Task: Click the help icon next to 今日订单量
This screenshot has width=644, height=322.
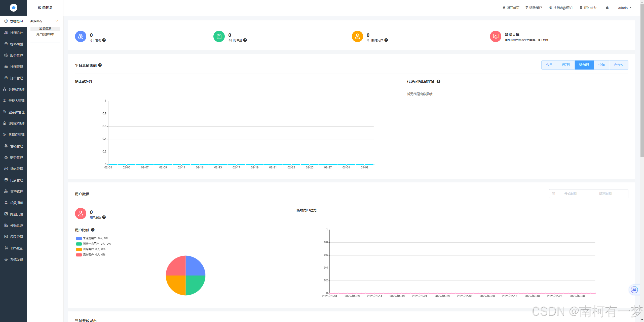Action: pyautogui.click(x=245, y=40)
